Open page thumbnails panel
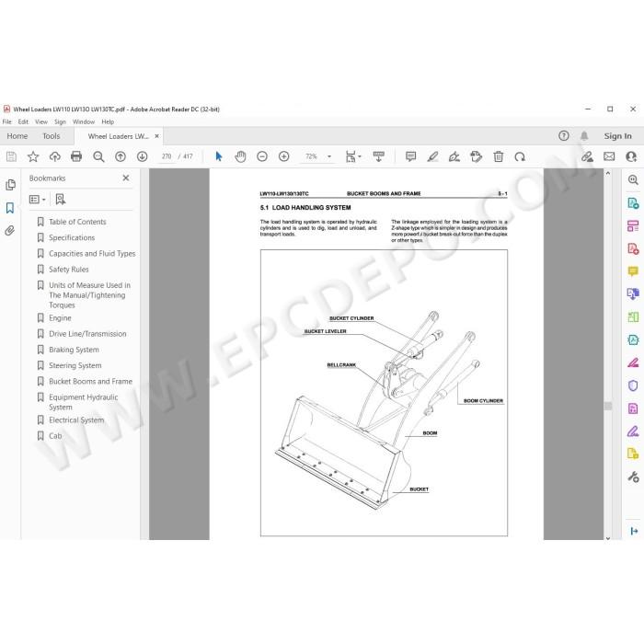 click(x=10, y=185)
